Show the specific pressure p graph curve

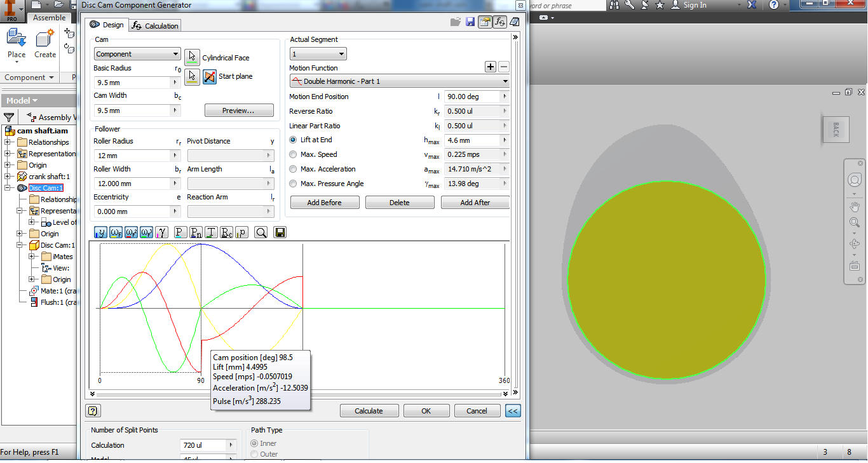[x=241, y=232]
